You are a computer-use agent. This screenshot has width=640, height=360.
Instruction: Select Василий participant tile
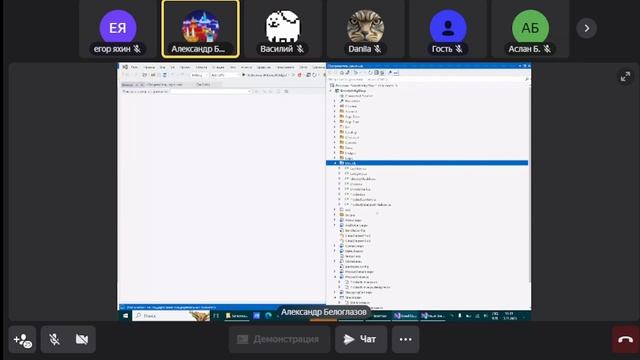[x=283, y=29]
